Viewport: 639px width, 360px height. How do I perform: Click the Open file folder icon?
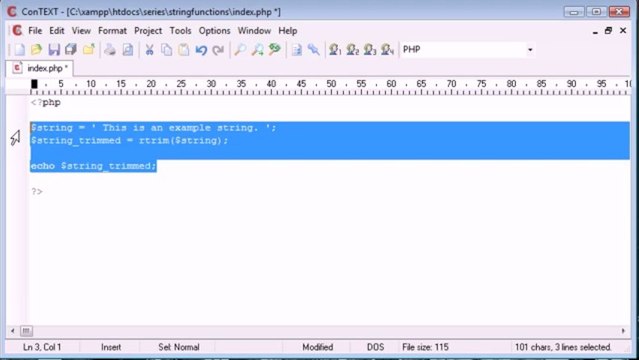(x=36, y=50)
